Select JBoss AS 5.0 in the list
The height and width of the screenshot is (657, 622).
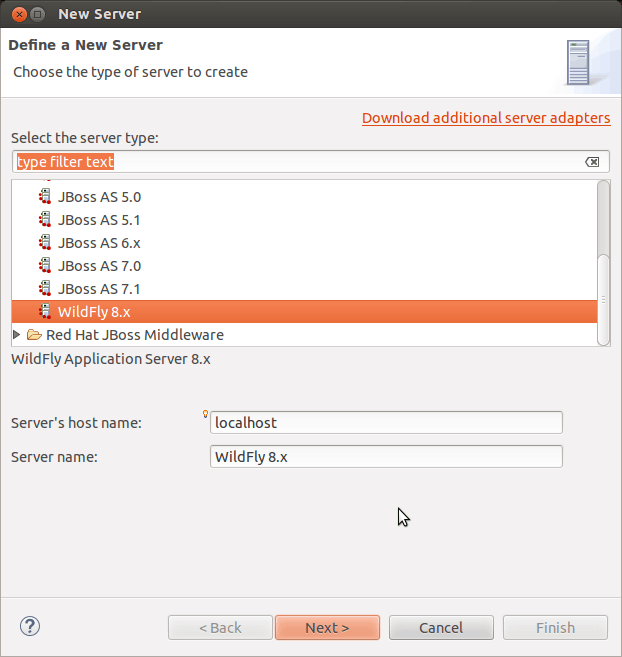point(304,197)
